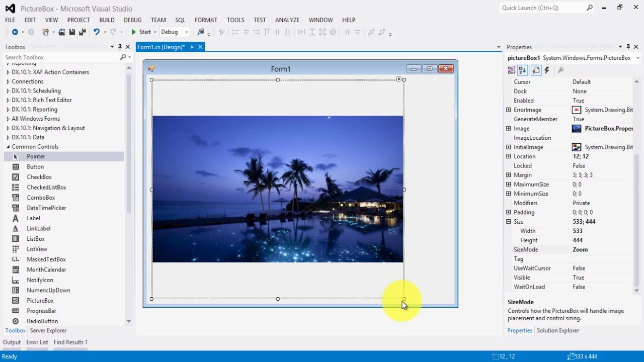Toggle the pin on the Form1.cs [Design] tab
Screen dimensions: 644x362
192,47
